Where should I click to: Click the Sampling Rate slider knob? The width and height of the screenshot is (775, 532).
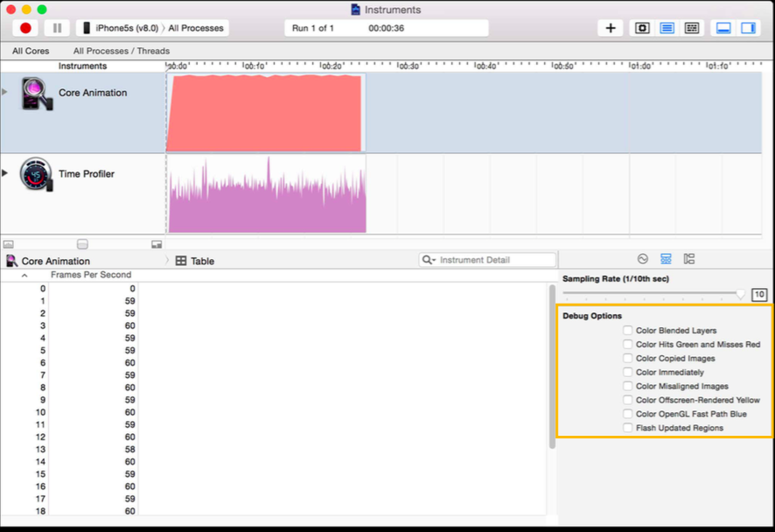coord(740,294)
